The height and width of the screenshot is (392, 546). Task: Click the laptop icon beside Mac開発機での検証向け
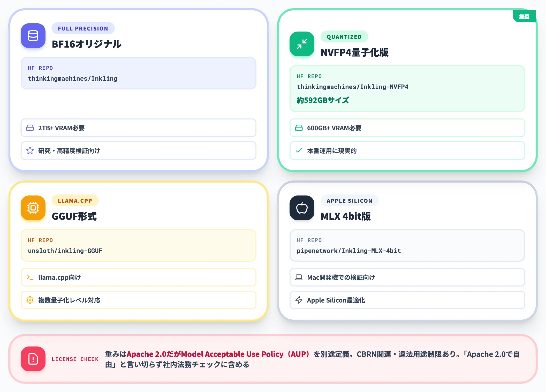299,277
